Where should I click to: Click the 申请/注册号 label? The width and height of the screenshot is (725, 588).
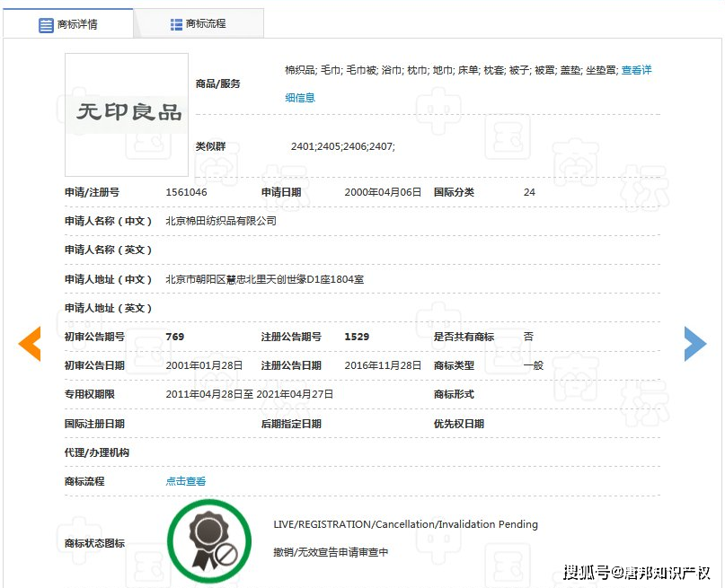tap(92, 192)
